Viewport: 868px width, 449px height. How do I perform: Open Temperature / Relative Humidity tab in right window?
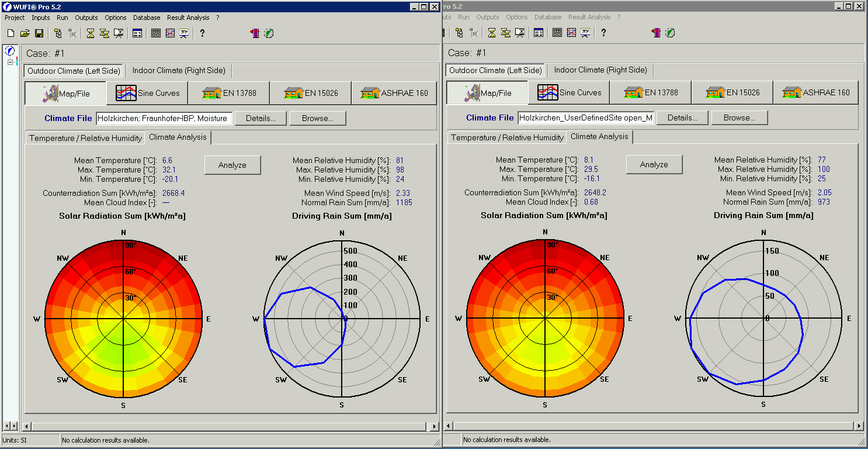click(506, 138)
